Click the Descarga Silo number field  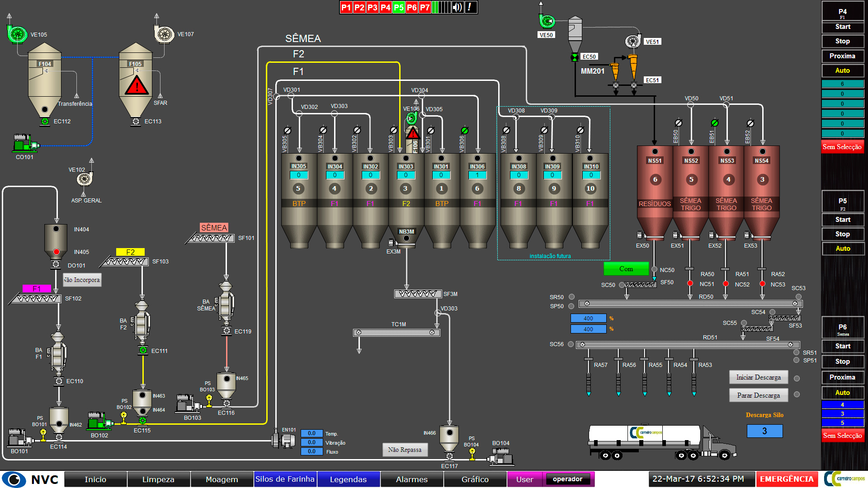764,431
